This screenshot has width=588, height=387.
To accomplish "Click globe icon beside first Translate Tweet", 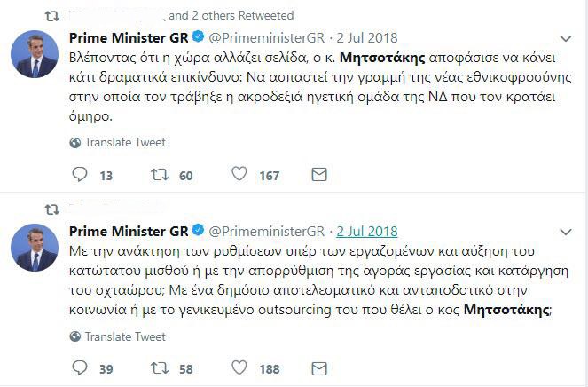I will point(74,143).
